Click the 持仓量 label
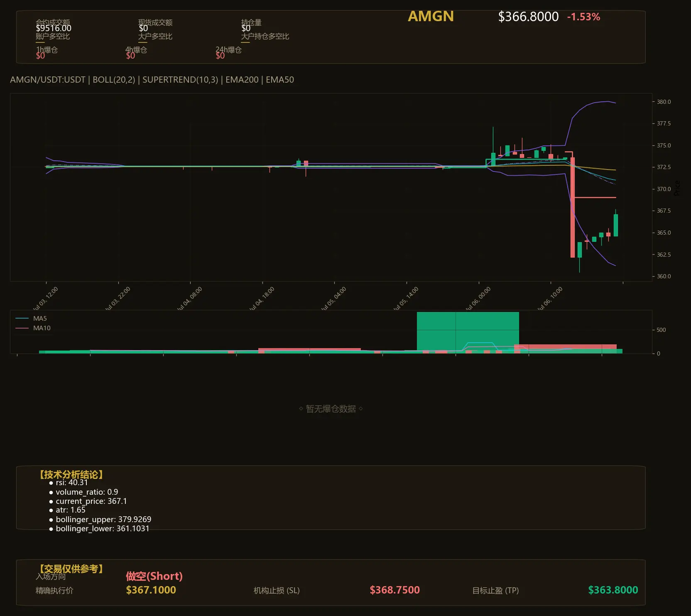 tap(251, 22)
